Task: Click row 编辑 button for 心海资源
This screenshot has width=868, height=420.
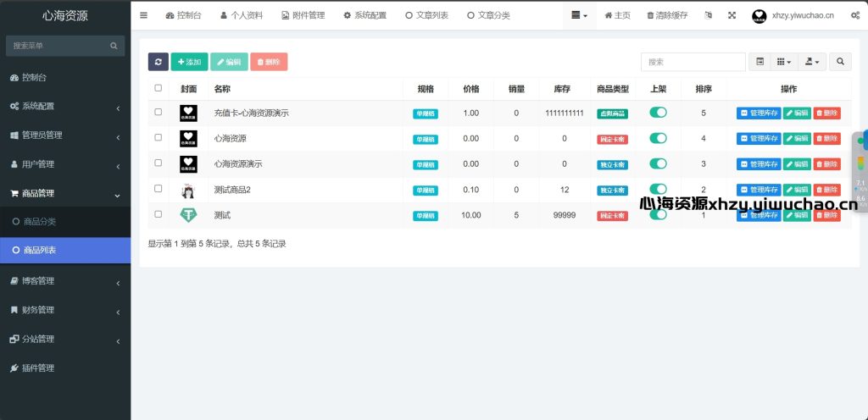Action: [797, 139]
